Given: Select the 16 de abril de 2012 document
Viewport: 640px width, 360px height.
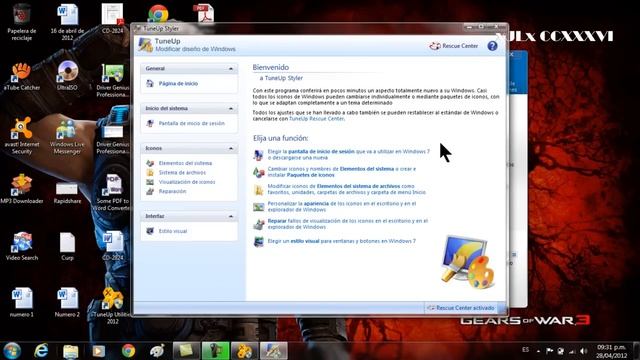Looking at the screenshot, I should tap(67, 22).
